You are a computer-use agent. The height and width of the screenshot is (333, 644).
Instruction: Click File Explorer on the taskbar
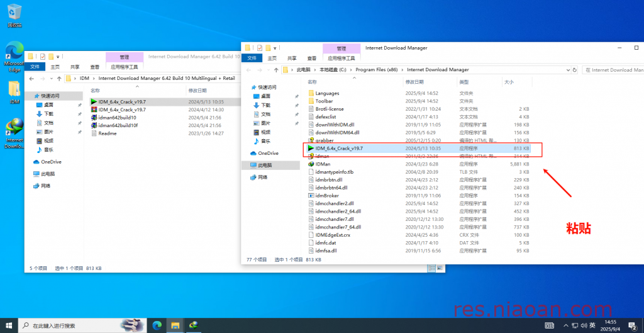tap(175, 325)
